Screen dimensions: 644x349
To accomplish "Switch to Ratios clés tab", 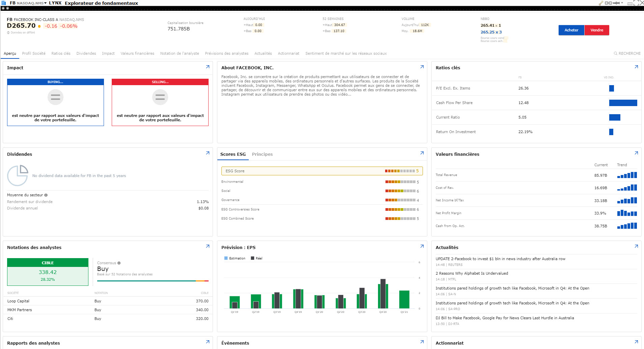I will (x=61, y=53).
